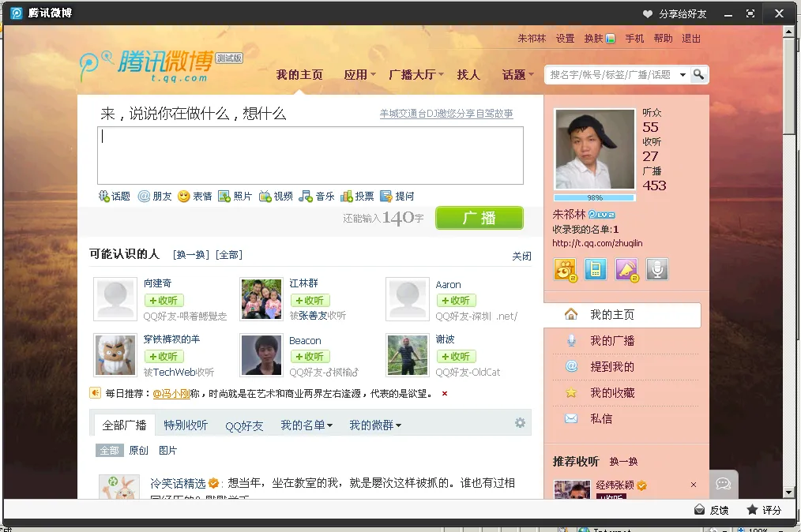This screenshot has height=532, width=801.
Task: Open 设置 in top bar
Action: click(x=565, y=39)
